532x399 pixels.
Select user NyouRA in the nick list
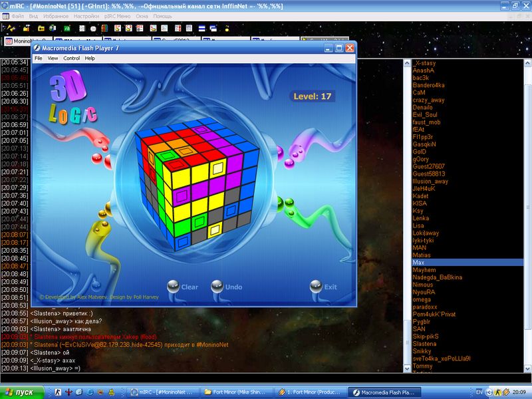pos(424,292)
